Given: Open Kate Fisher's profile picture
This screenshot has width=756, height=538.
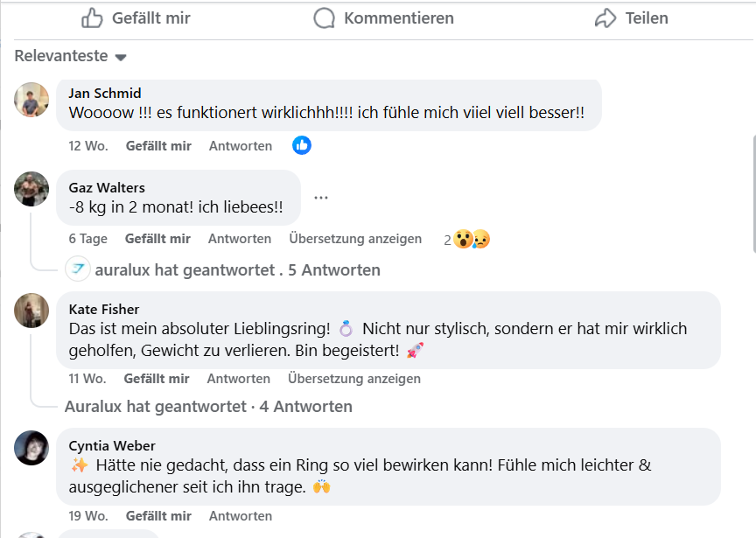Looking at the screenshot, I should 31,311.
